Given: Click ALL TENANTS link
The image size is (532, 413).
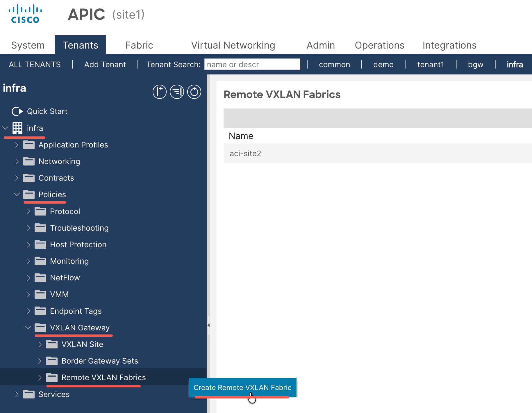Looking at the screenshot, I should [35, 64].
